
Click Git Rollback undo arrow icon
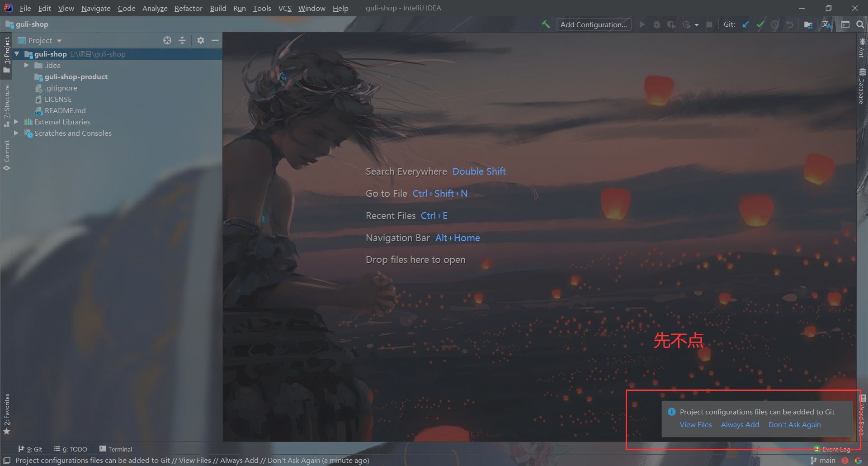790,24
